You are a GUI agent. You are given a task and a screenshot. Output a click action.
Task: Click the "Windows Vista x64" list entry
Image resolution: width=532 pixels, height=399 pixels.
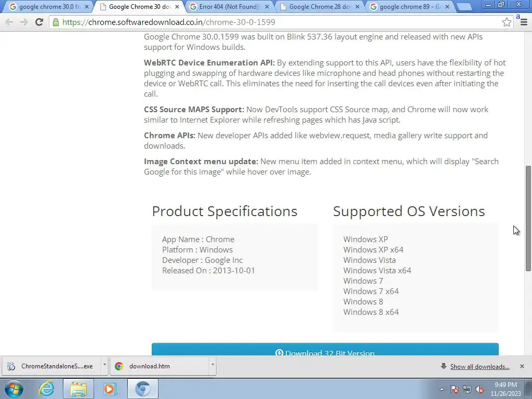pyautogui.click(x=377, y=270)
